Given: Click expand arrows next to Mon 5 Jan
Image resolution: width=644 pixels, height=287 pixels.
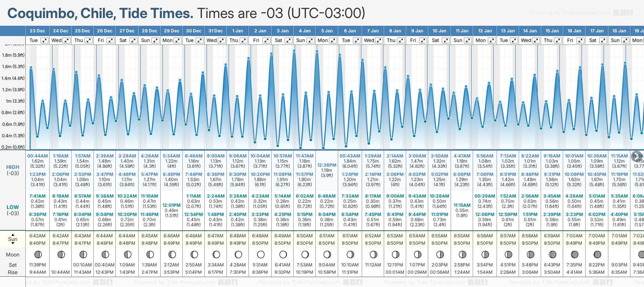Looking at the screenshot, I should pyautogui.click(x=333, y=40).
